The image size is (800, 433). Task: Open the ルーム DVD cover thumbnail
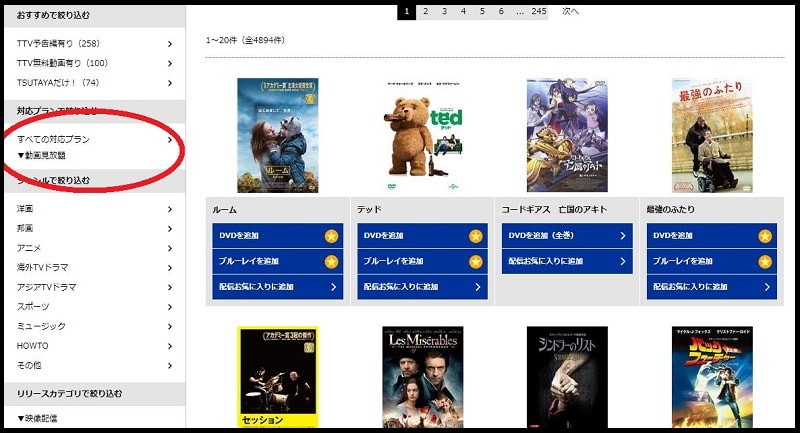pos(278,135)
